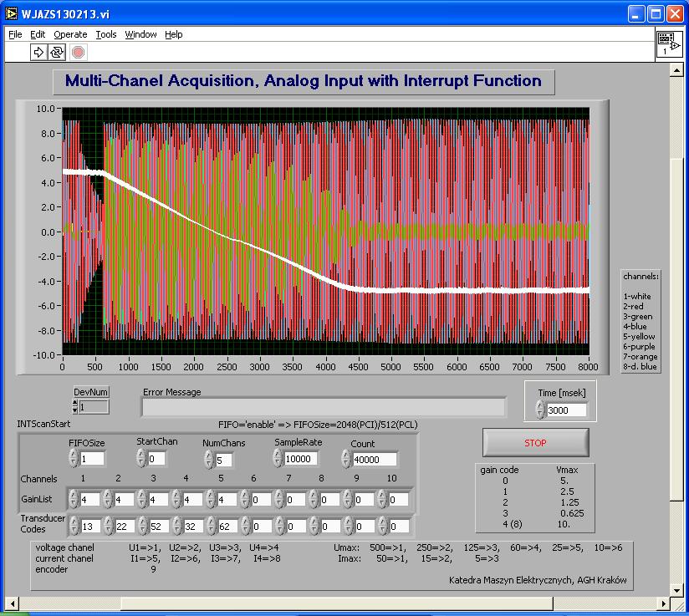Click the StartChan input field
This screenshot has width=689, height=616.
coord(156,459)
